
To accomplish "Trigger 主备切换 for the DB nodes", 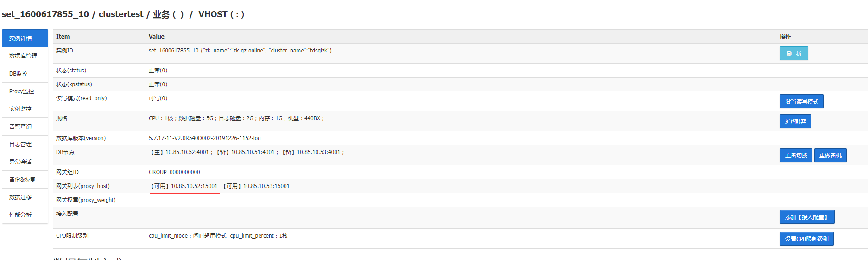I will click(796, 156).
